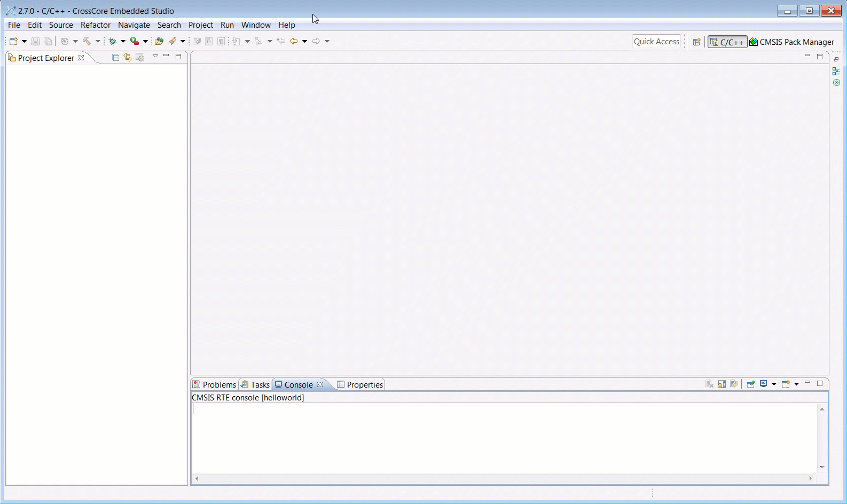Click the Restore icon in right trim
This screenshot has height=504, width=847.
click(836, 59)
